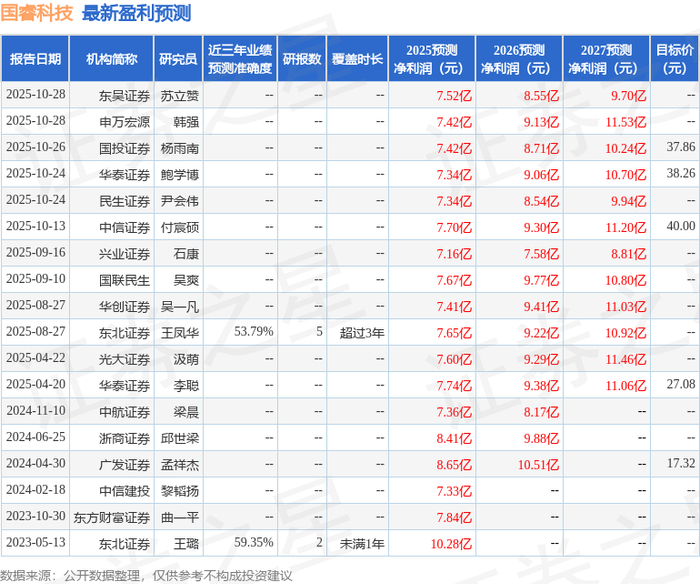Click the 10.28亿 profit forecast

[451, 544]
